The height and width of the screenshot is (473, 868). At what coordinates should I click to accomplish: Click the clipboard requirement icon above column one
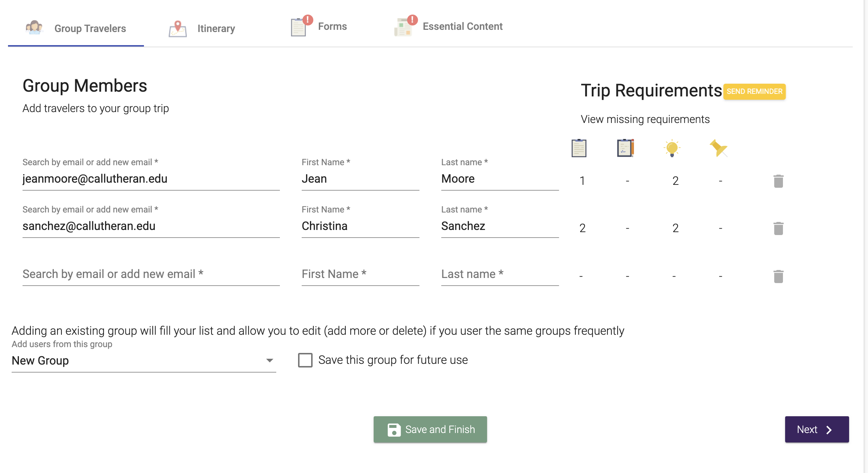579,148
